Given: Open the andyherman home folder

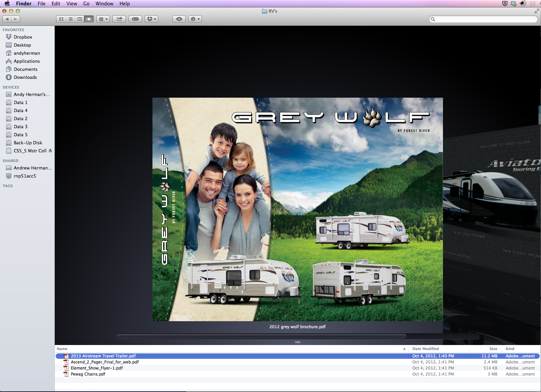Looking at the screenshot, I should coord(27,53).
